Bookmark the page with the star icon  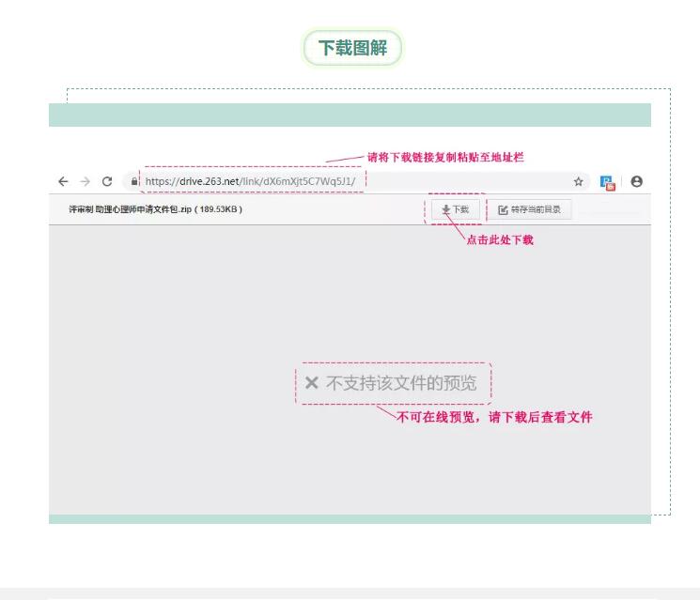[x=579, y=181]
